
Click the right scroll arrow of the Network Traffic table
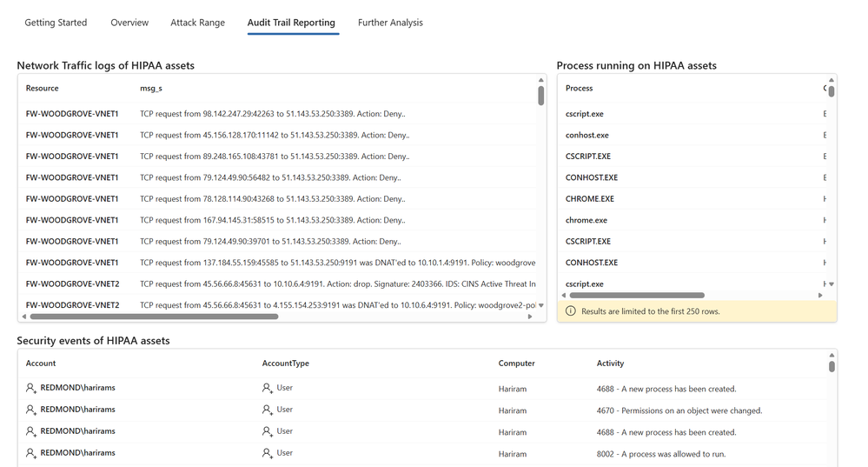pyautogui.click(x=530, y=317)
